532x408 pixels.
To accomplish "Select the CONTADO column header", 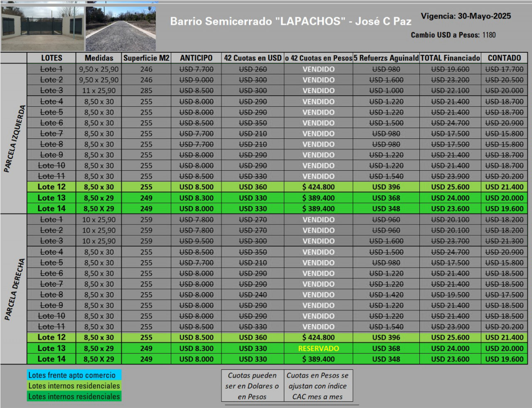I will [x=504, y=58].
